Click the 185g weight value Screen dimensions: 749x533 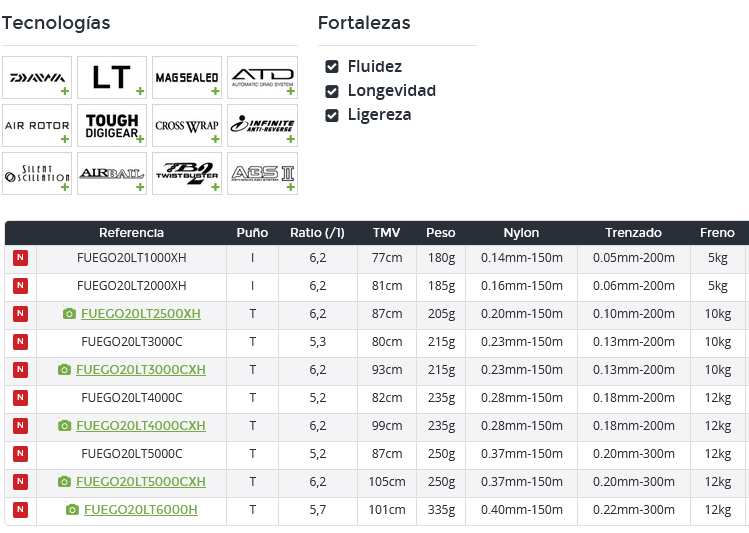click(x=441, y=286)
